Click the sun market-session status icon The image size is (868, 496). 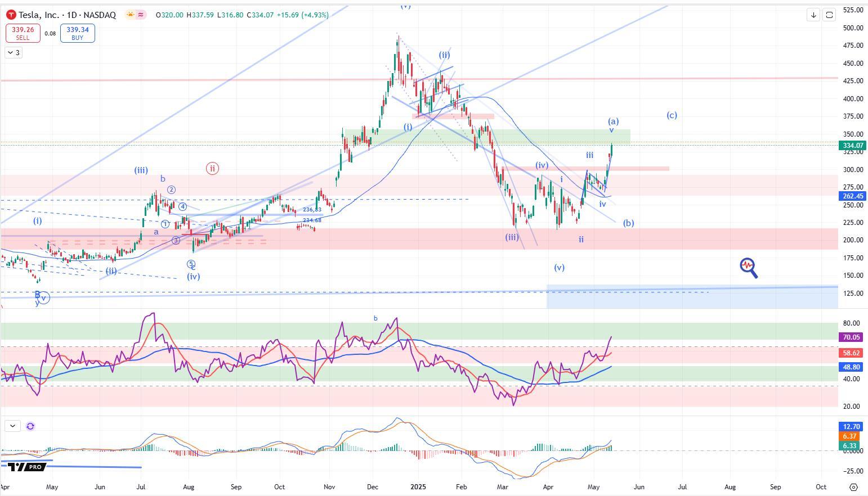(131, 15)
